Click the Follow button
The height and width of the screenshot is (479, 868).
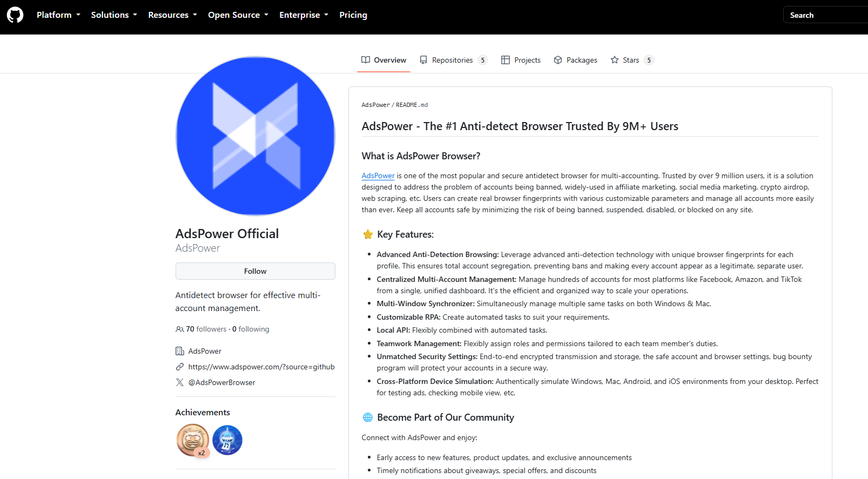[255, 271]
